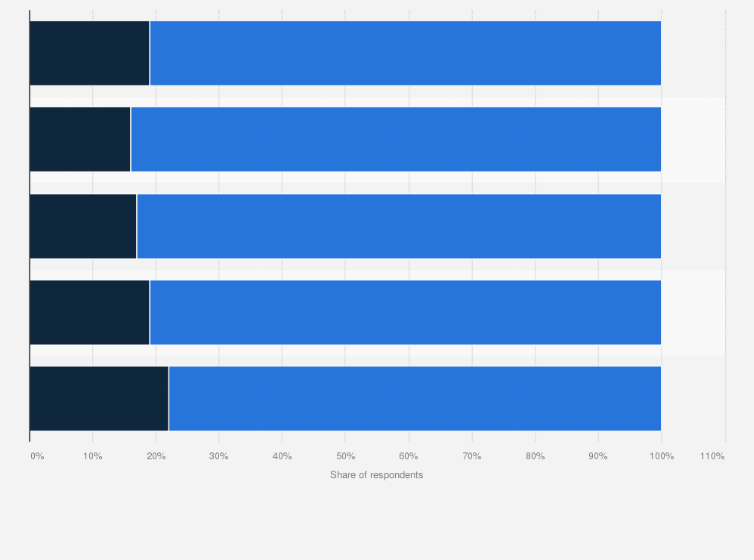This screenshot has width=754, height=560.
Task: Click the 100% axis label
Action: (661, 456)
